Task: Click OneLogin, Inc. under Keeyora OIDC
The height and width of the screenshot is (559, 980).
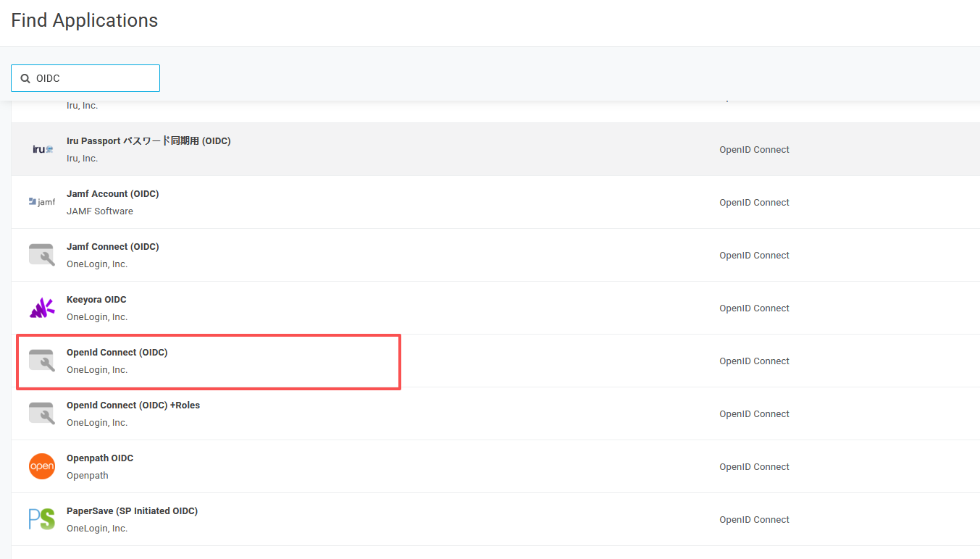Action: (x=97, y=317)
